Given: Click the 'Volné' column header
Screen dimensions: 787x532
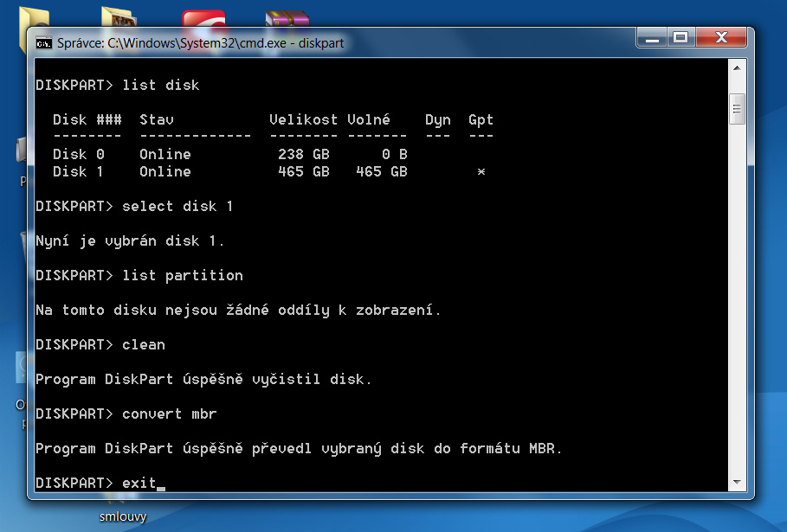Looking at the screenshot, I should coord(369,120).
